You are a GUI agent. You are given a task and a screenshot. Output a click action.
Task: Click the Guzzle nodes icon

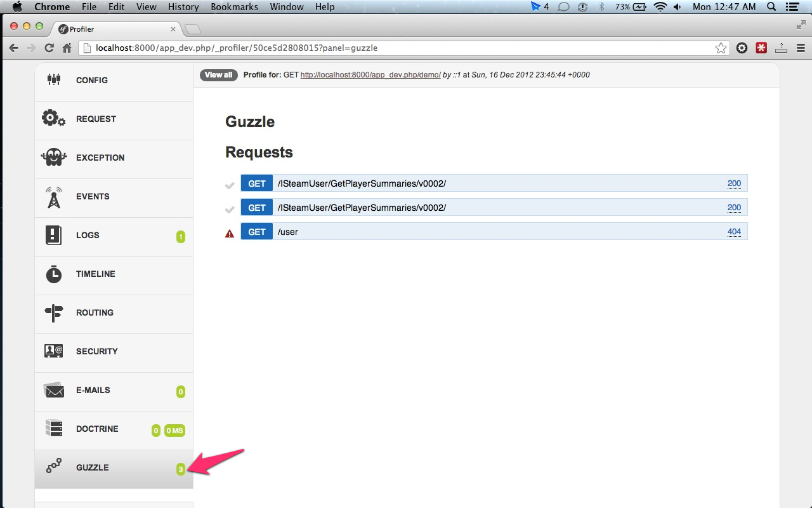click(x=54, y=466)
